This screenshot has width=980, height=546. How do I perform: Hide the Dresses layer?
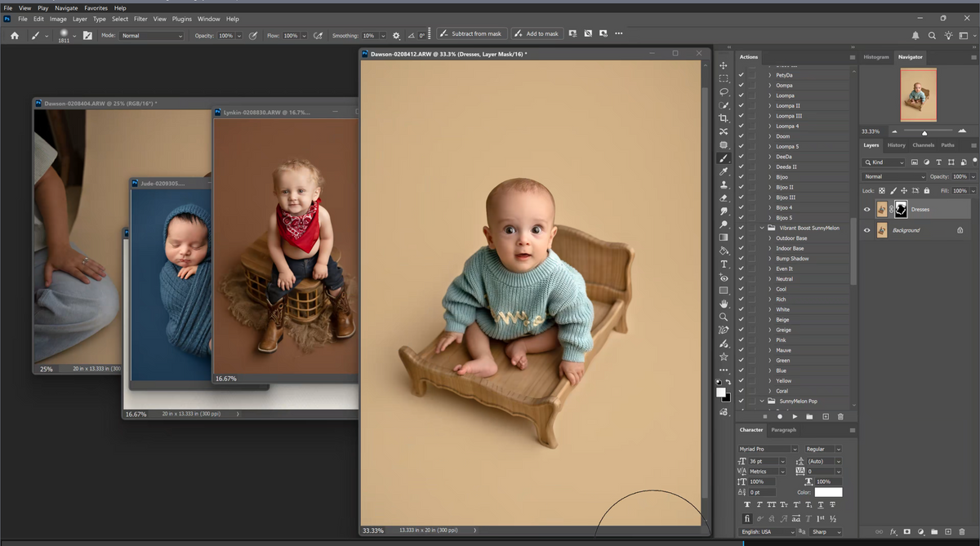point(866,210)
